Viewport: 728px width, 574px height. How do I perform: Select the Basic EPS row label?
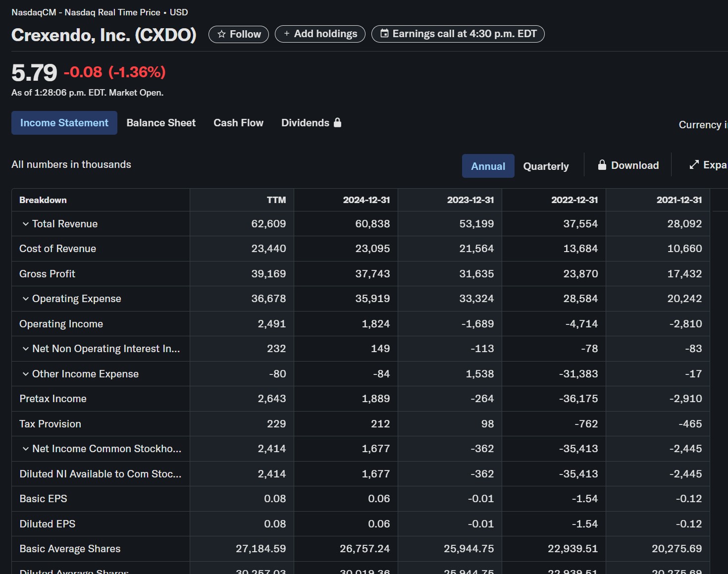[43, 499]
